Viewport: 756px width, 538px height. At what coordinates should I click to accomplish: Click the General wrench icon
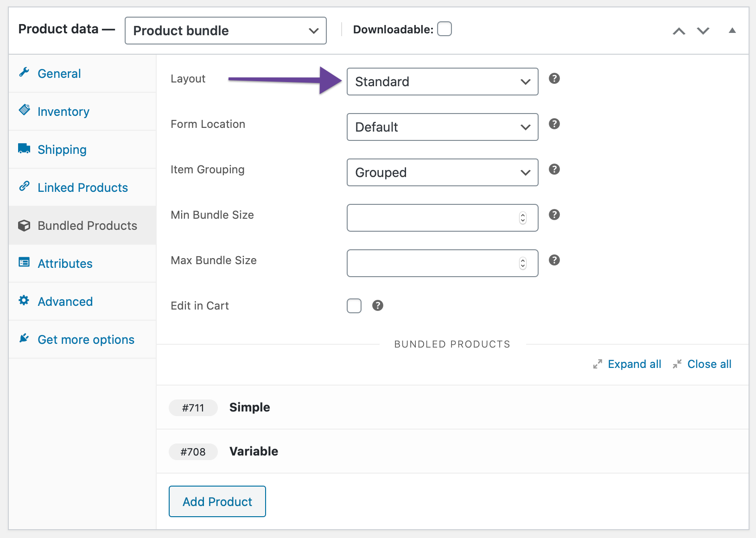24,72
